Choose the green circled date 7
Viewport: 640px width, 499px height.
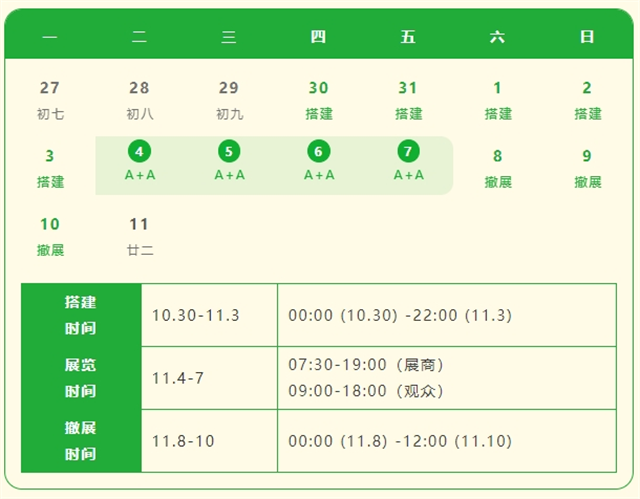(x=408, y=152)
